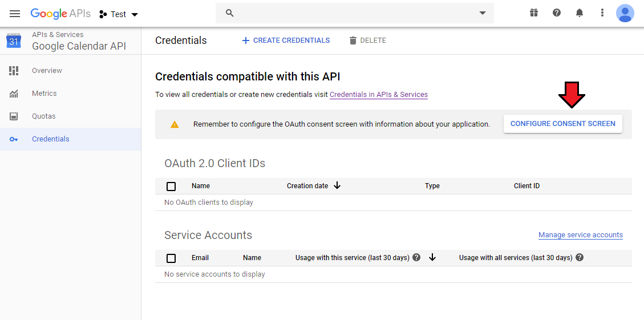Screen dimensions: 644x320
Task: Click the Client ID column header
Action: pos(526,186)
